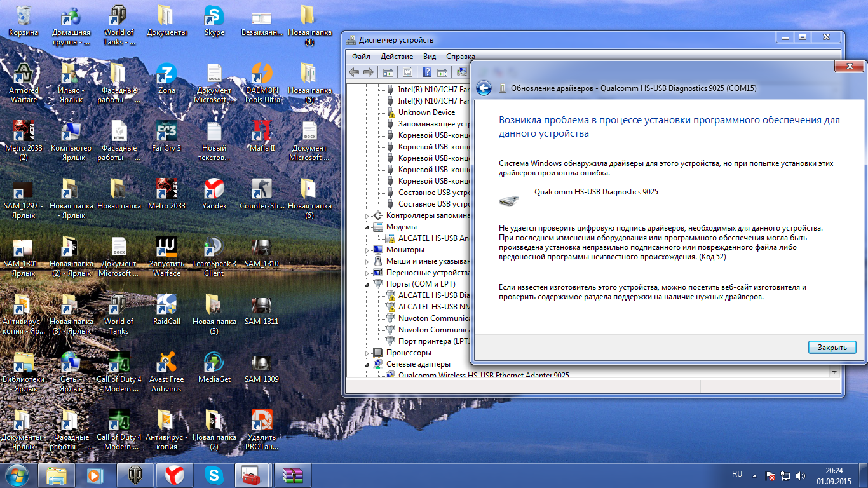Click the blue back arrow in driver wizard
Viewport: 868px width, 488px height.
click(484, 88)
